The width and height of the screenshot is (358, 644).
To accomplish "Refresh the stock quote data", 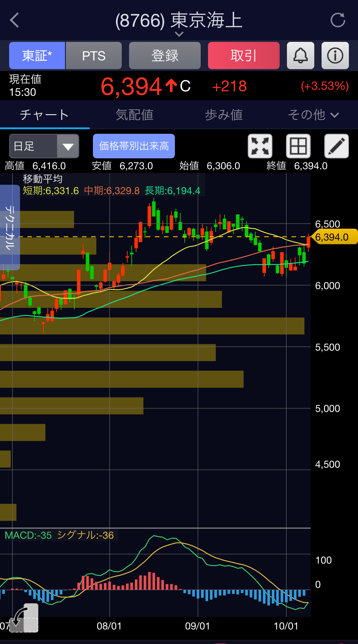I will click(338, 20).
